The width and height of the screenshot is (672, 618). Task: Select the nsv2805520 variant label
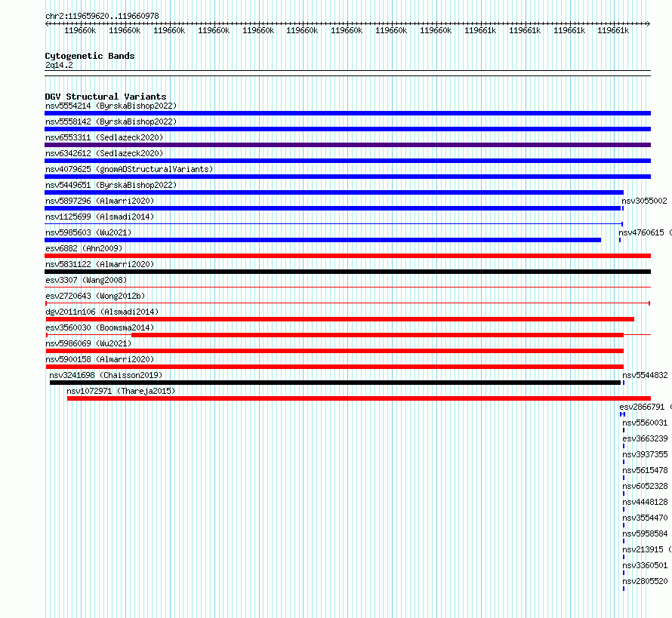coord(645,581)
